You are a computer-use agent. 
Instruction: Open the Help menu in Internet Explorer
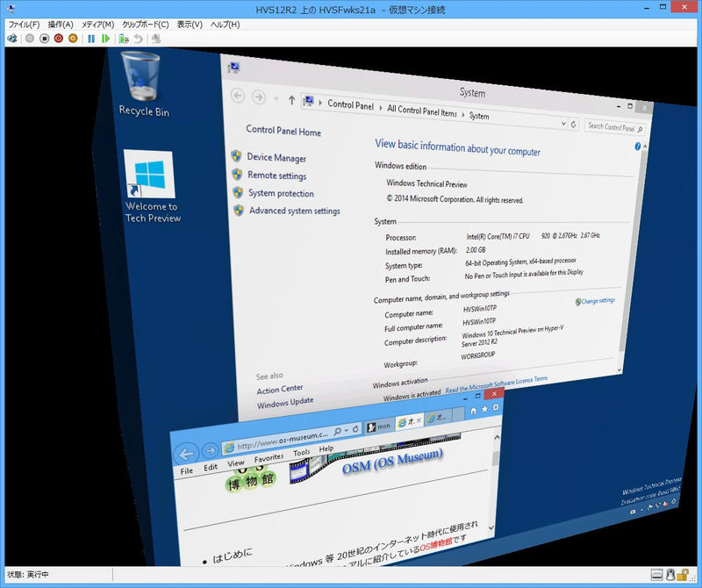[x=326, y=448]
